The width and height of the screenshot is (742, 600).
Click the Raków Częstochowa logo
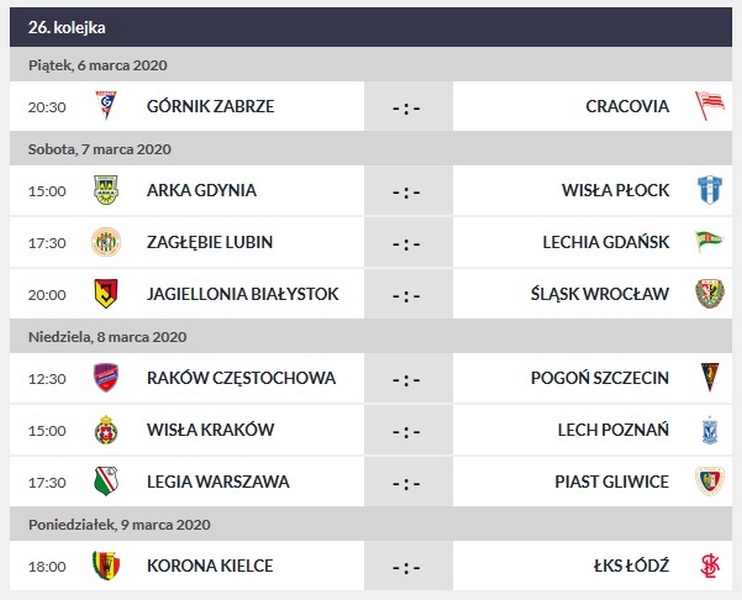coord(106,378)
